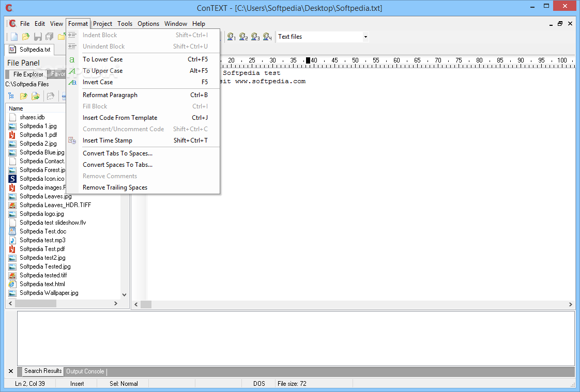Click file list scroll down arrow
580x392 pixels.
point(124,295)
